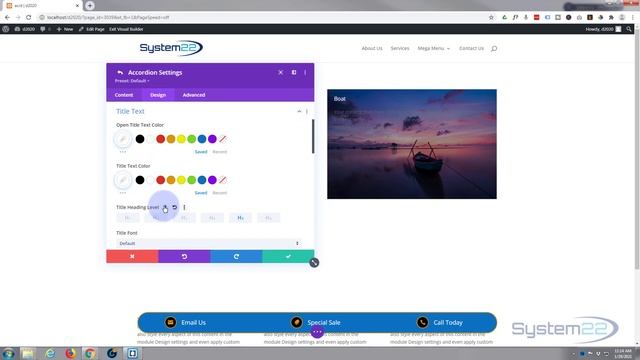Discard changes with the red X button
The width and height of the screenshot is (640, 360).
132,256
